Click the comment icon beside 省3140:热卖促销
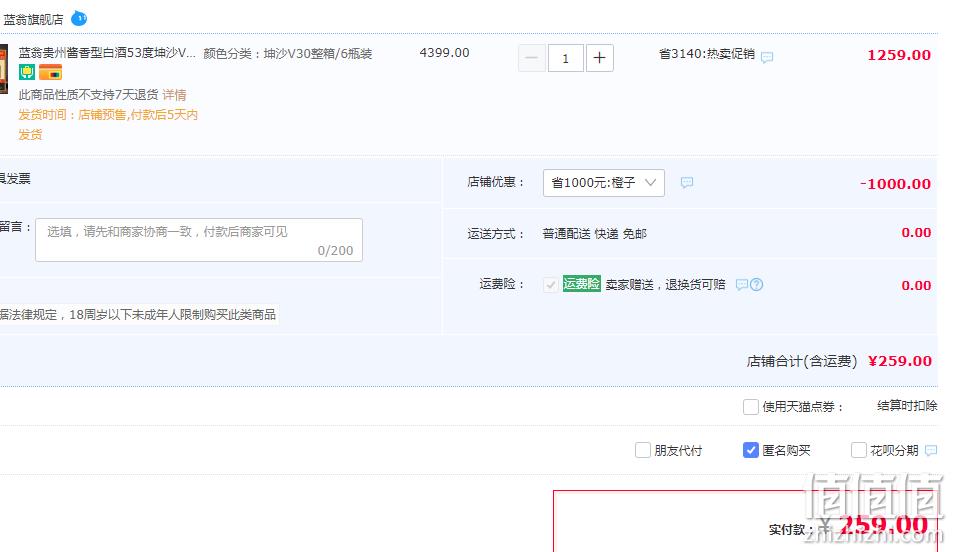953x552 pixels. pos(767,57)
